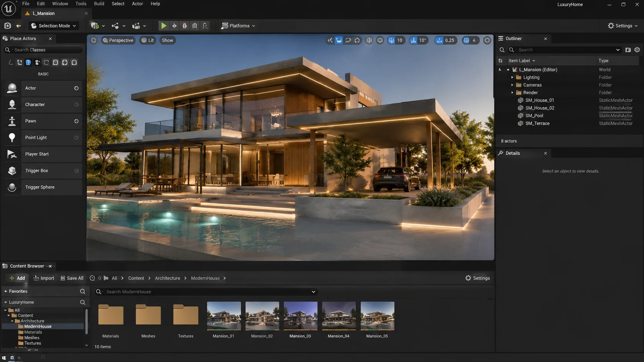Click the Add button in Content Browser
The image size is (644, 362).
point(17,278)
